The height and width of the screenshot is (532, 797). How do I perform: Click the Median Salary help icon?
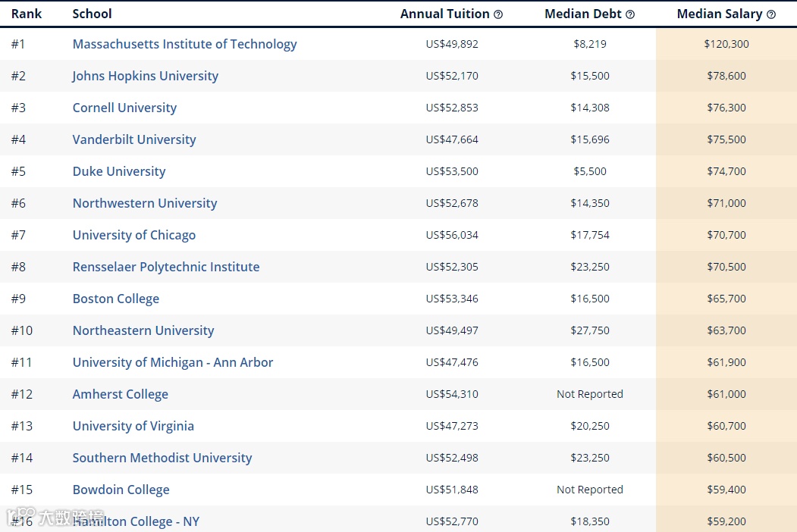click(771, 14)
